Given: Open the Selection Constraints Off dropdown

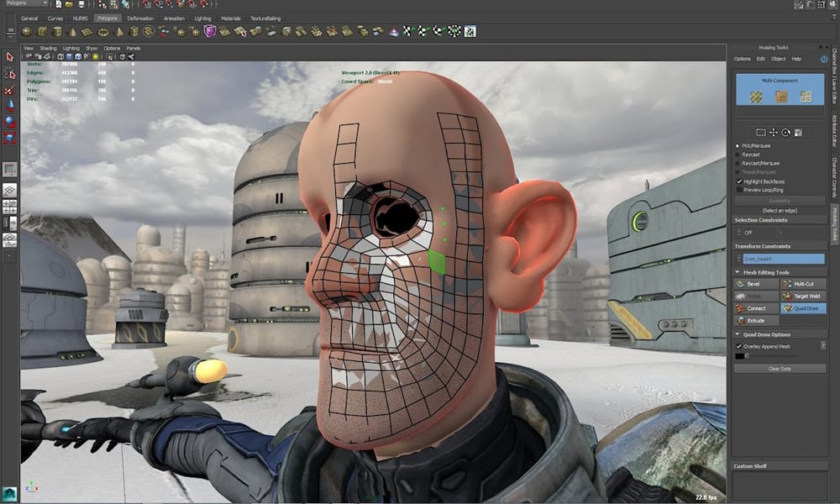Looking at the screenshot, I should 756,233.
